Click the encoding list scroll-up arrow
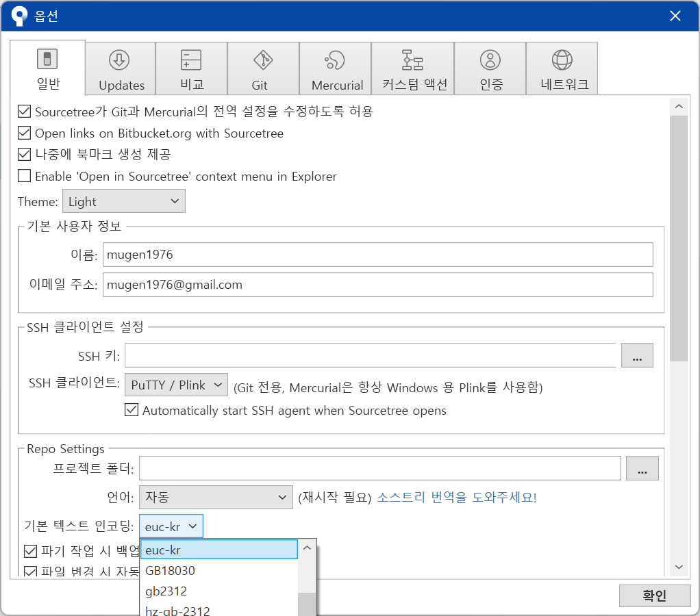 (x=307, y=548)
